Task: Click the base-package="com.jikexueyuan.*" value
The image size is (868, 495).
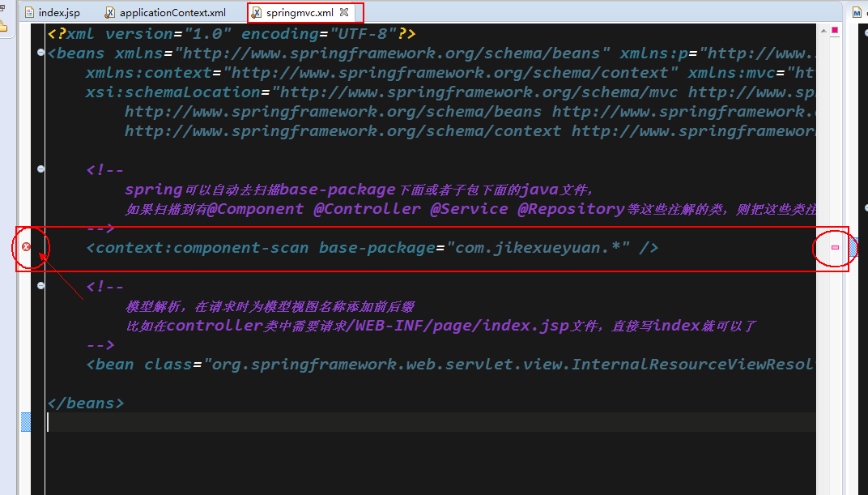Action: click(x=474, y=248)
